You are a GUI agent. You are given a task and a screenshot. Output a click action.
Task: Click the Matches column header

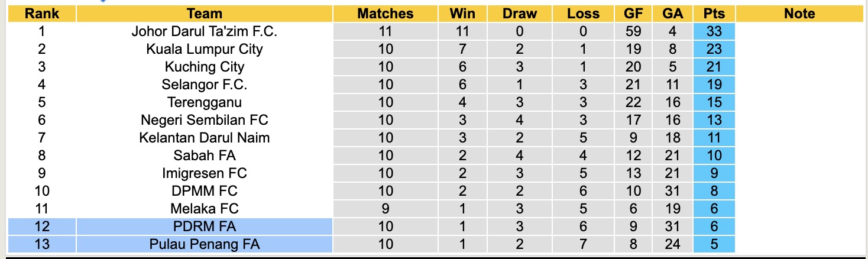point(386,14)
